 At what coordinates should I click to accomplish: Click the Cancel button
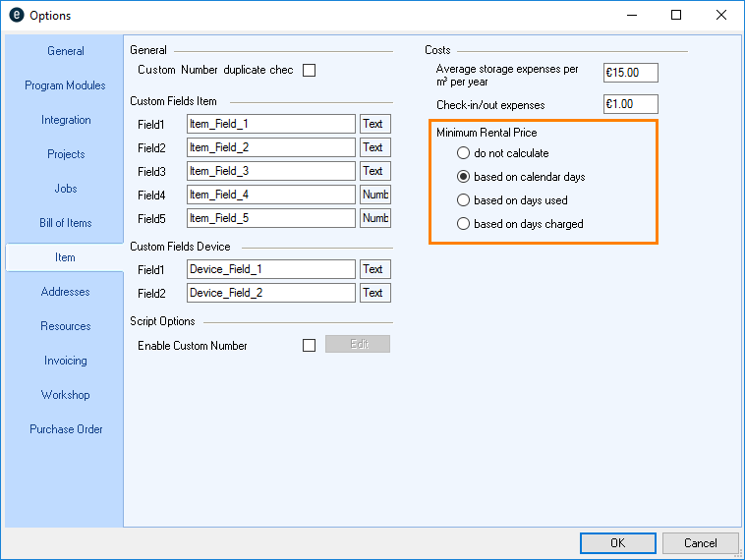[700, 543]
